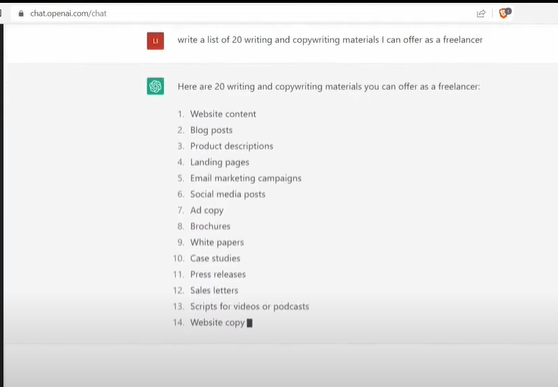Click the share page icon in the address bar
The image size is (558, 387).
481,14
